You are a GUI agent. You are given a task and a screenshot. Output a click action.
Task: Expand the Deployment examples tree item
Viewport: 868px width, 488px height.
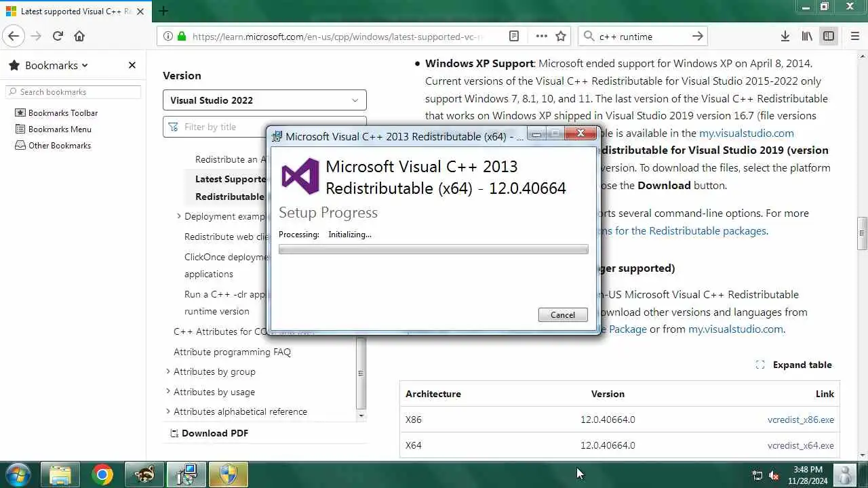click(179, 216)
